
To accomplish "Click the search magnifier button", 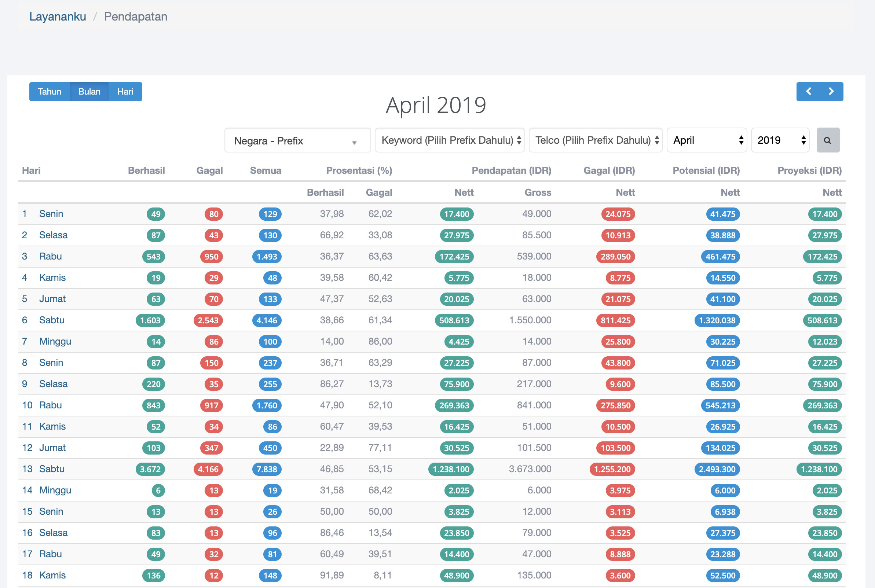I will click(828, 140).
